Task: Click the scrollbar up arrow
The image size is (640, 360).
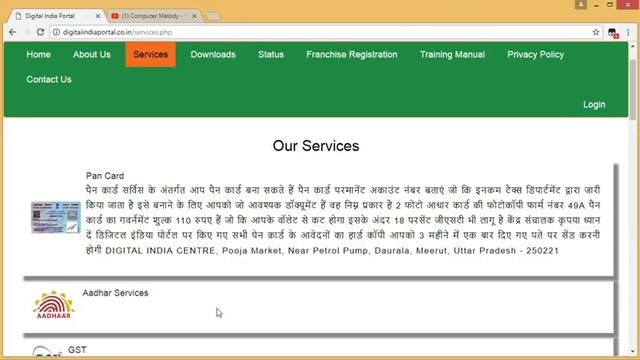Action: (x=633, y=47)
